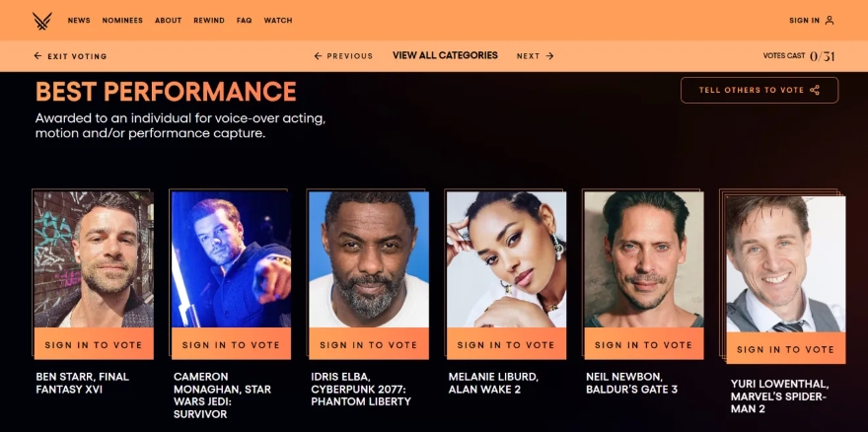Screen dimensions: 868x432
Task: Sign in to vote for Idris Elba
Action: 369,345
